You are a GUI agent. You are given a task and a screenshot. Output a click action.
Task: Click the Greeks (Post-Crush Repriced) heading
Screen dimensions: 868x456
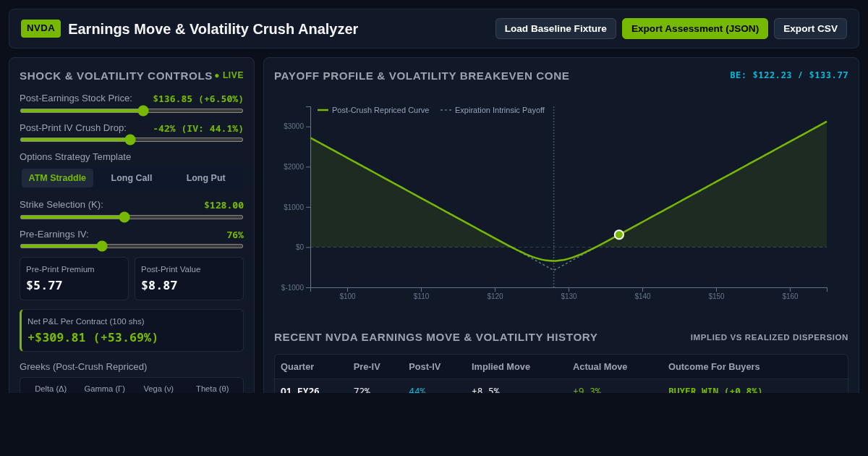tap(83, 367)
